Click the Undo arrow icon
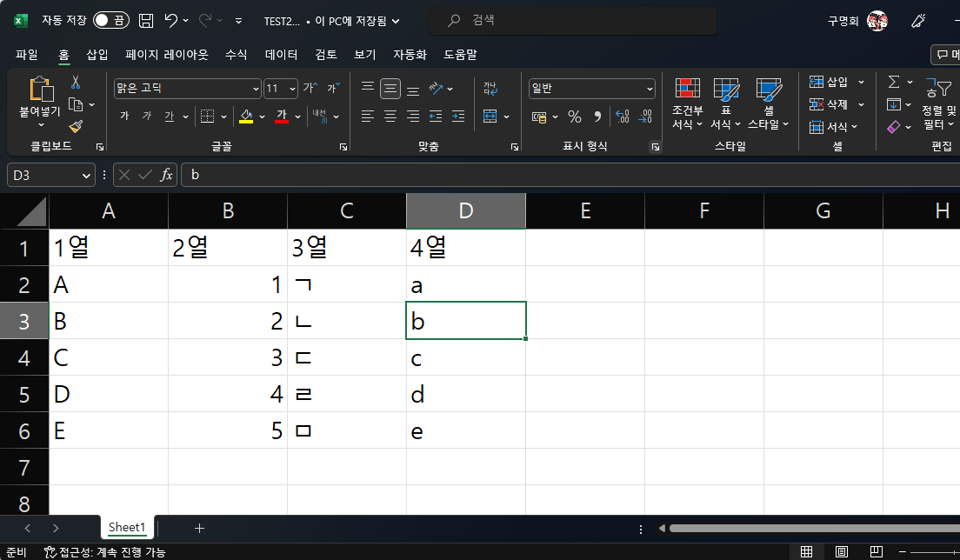 click(170, 21)
